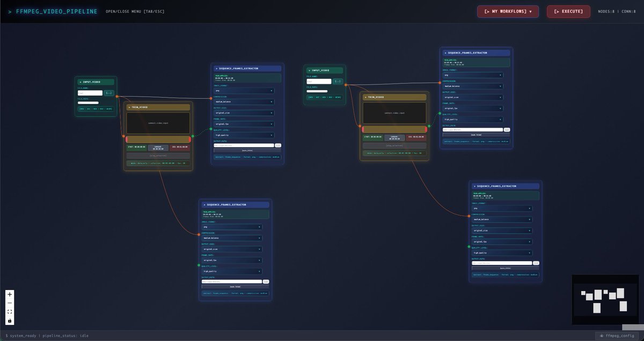
Task: Click left TRIM_VIDEO node's green output handle
Action: click(x=192, y=136)
